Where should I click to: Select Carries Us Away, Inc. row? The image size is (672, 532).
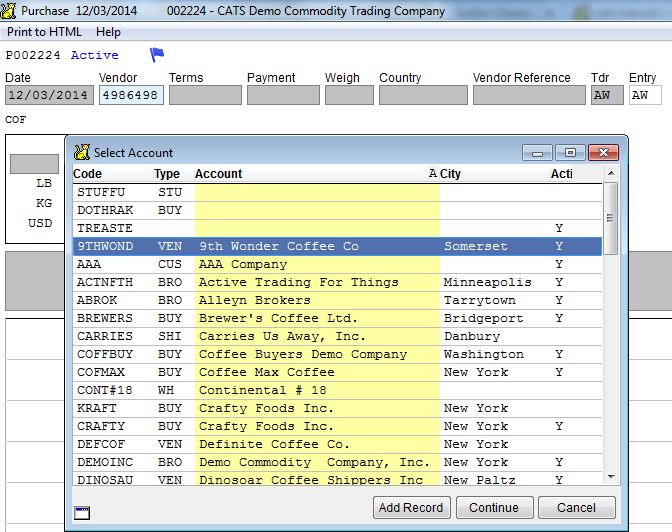tap(337, 337)
